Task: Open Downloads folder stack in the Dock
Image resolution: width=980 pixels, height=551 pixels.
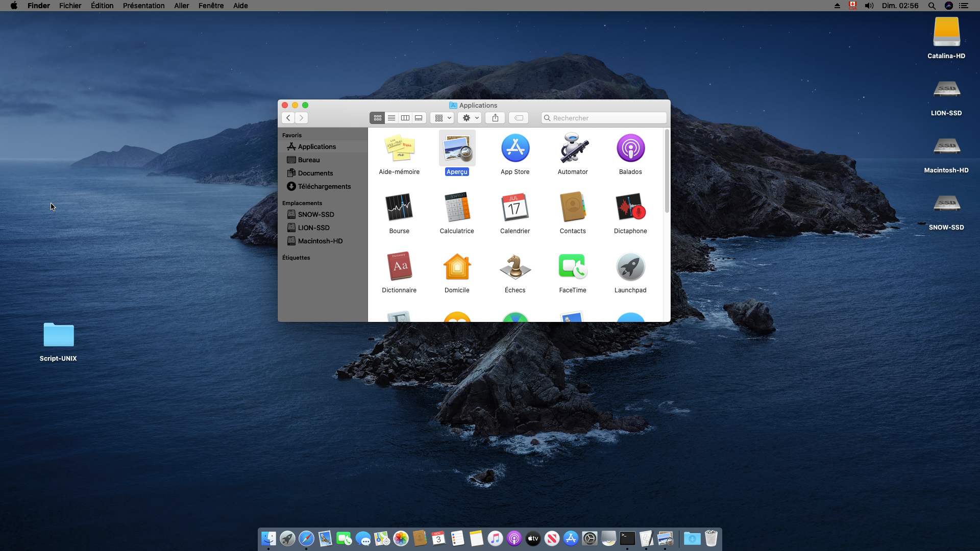Action: (x=692, y=538)
